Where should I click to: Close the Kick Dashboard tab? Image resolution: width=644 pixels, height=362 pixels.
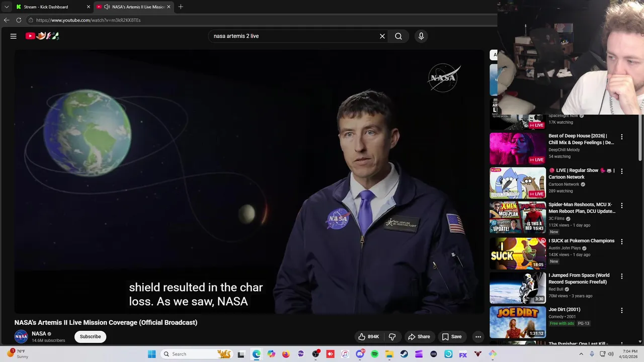(x=89, y=7)
